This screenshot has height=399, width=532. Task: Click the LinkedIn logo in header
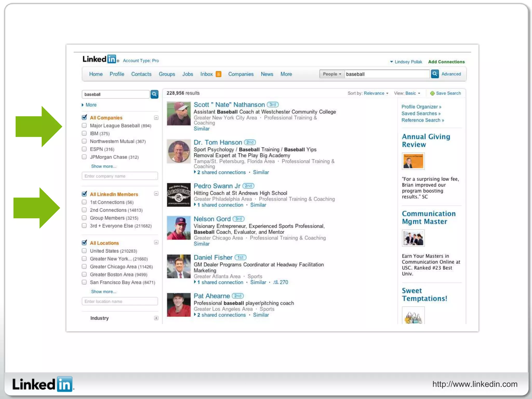(101, 59)
